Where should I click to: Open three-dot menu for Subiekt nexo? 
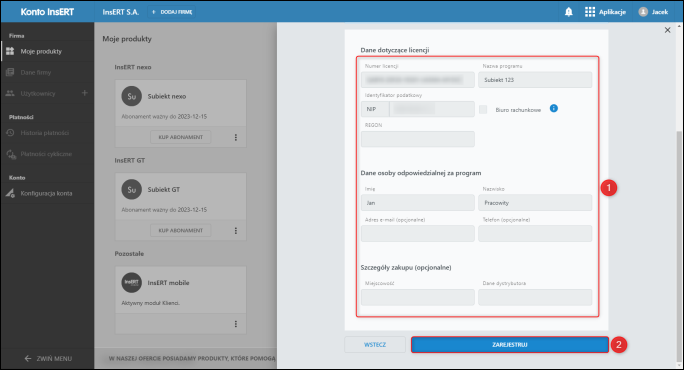236,137
